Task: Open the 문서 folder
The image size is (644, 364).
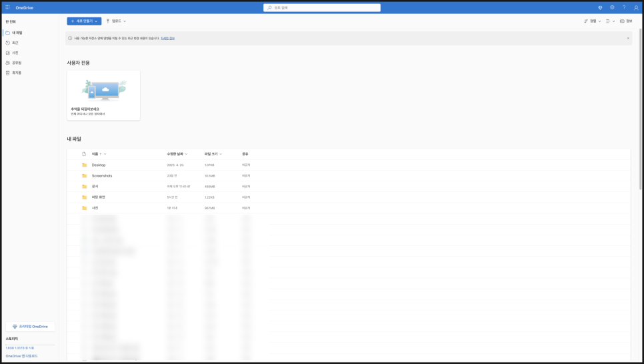Action: click(95, 187)
